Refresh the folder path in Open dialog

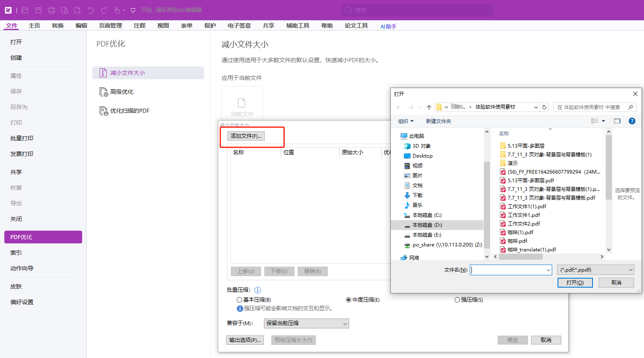click(544, 107)
